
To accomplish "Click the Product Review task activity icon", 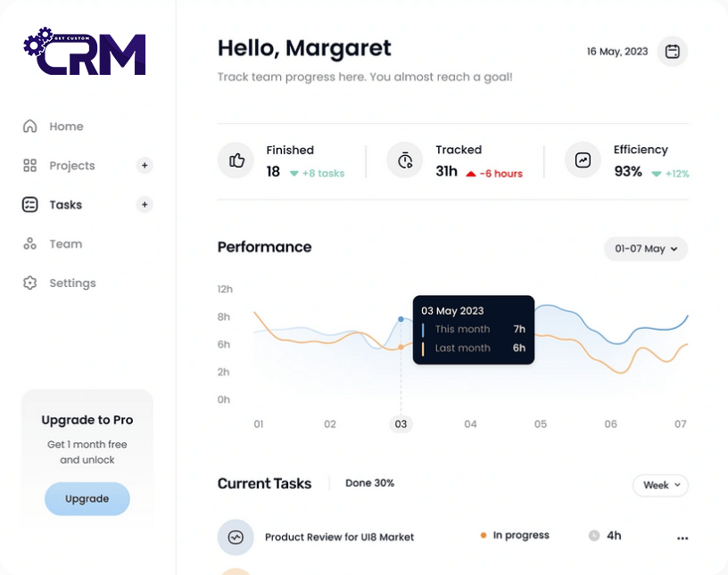I will pos(236,538).
